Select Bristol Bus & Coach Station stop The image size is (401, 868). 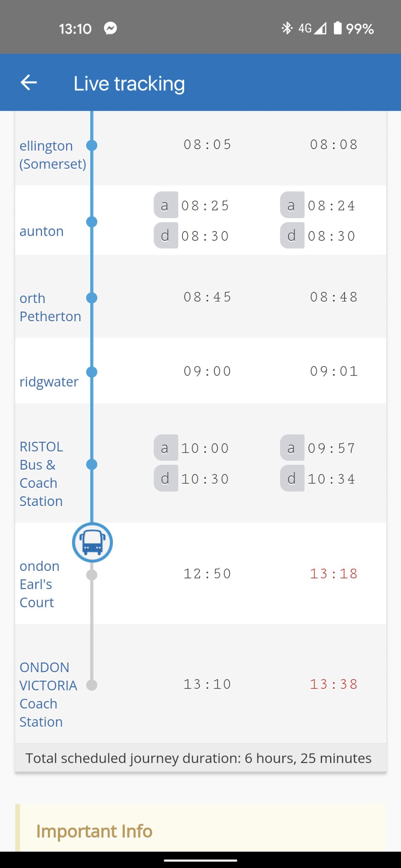pyautogui.click(x=41, y=474)
